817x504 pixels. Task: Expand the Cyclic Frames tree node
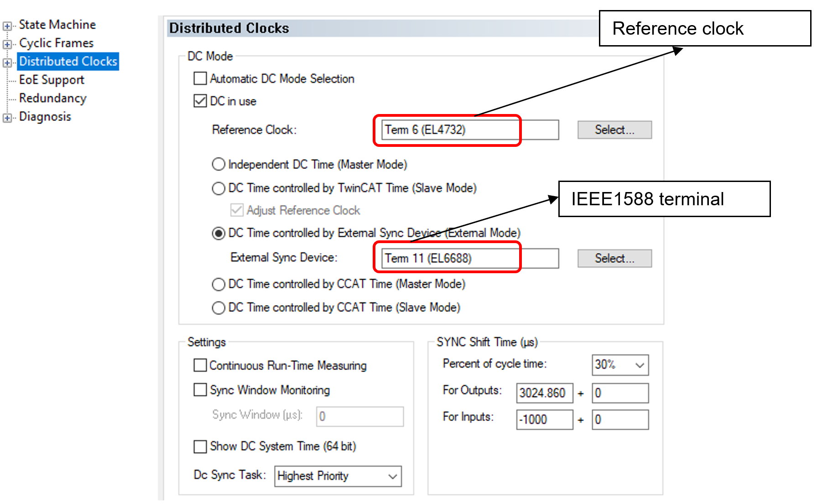point(7,44)
